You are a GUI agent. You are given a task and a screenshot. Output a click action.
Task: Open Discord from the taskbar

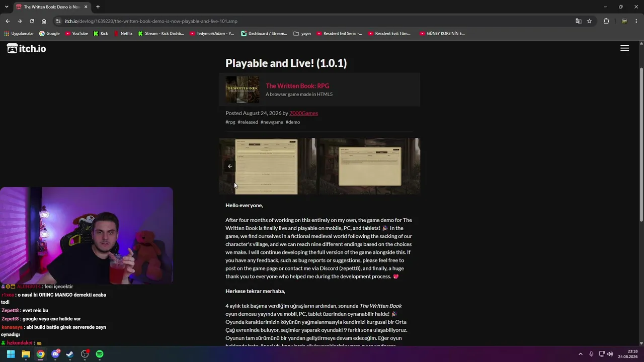pos(55,354)
